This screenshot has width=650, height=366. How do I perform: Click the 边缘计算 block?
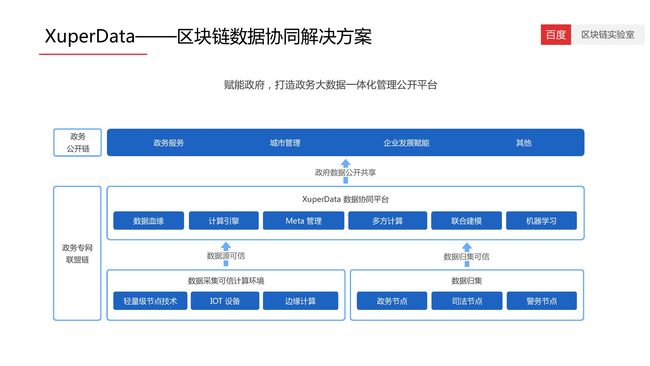tap(301, 301)
